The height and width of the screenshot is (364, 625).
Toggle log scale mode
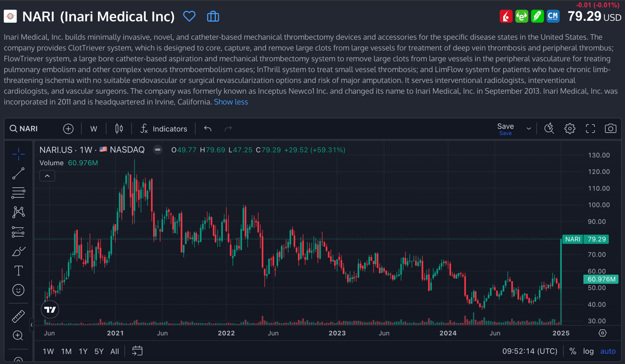[x=588, y=351]
